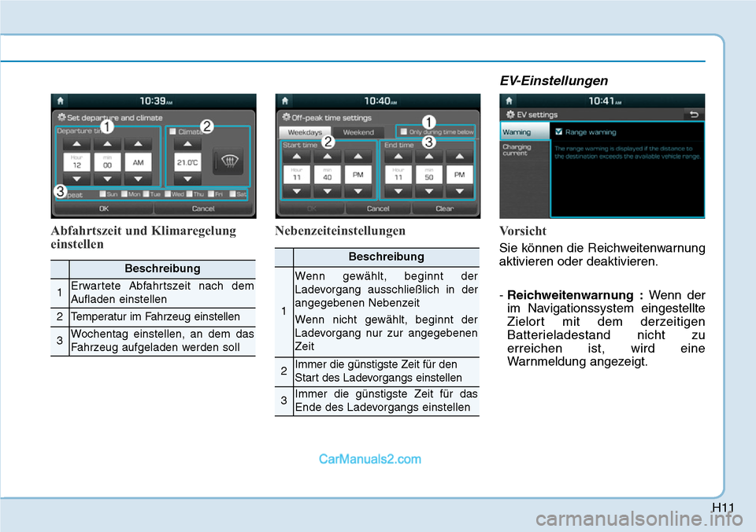Screen dimensions: 756x532
Task: Increase Start time min with up arrow
Action: (328, 156)
